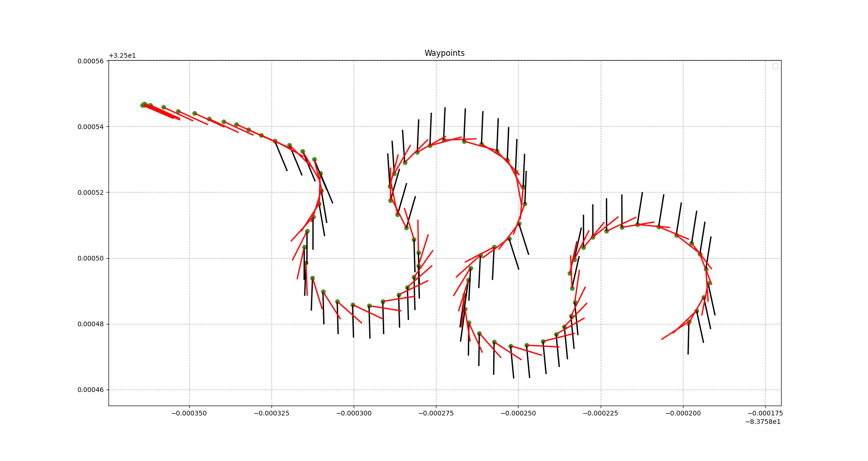
Task: Select the 0.00054 y-axis tick label
Action: [91, 127]
